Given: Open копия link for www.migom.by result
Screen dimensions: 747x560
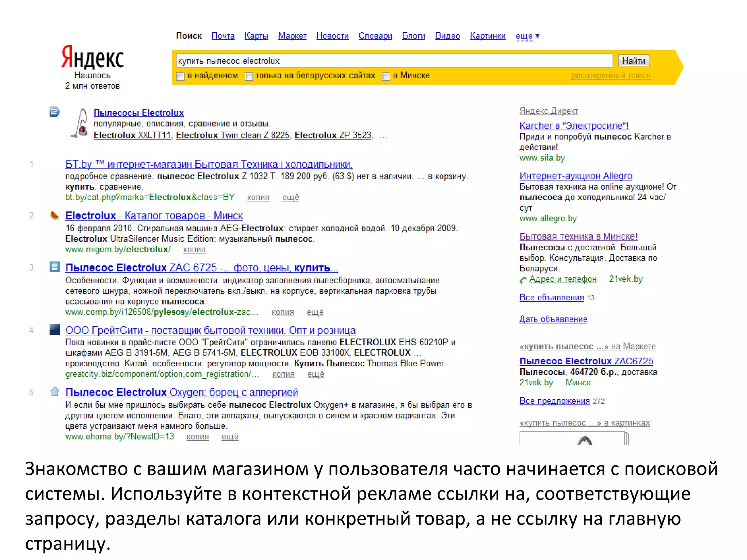Looking at the screenshot, I should click(194, 250).
